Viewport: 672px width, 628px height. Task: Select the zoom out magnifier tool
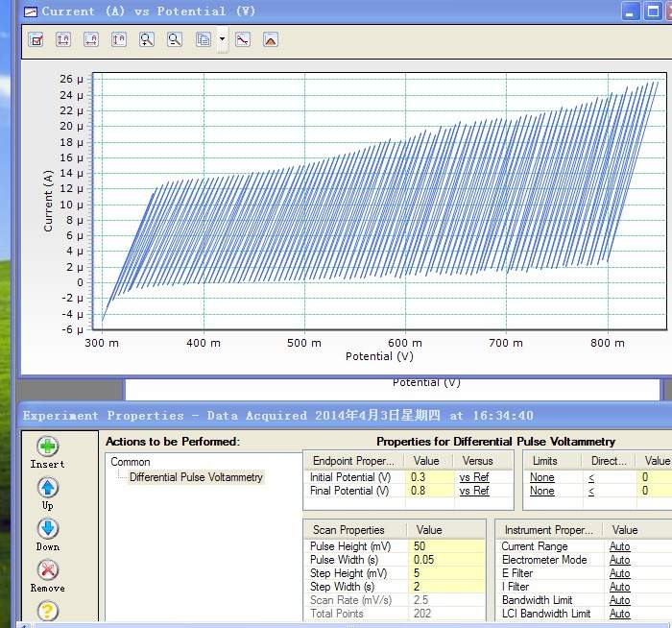tap(175, 40)
